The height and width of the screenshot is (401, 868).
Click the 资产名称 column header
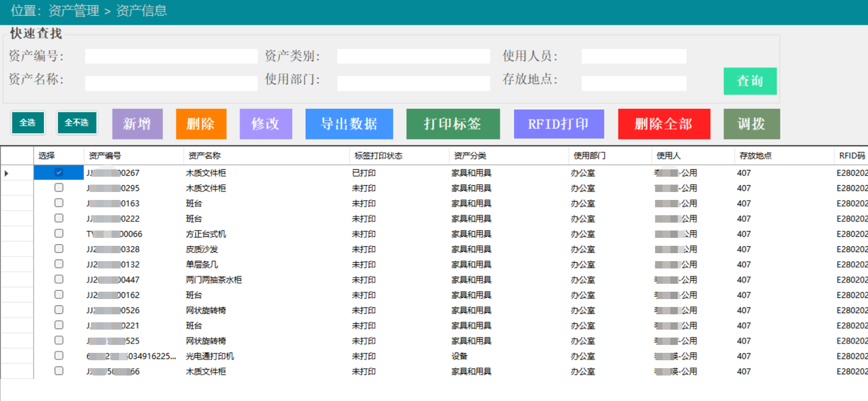point(267,156)
